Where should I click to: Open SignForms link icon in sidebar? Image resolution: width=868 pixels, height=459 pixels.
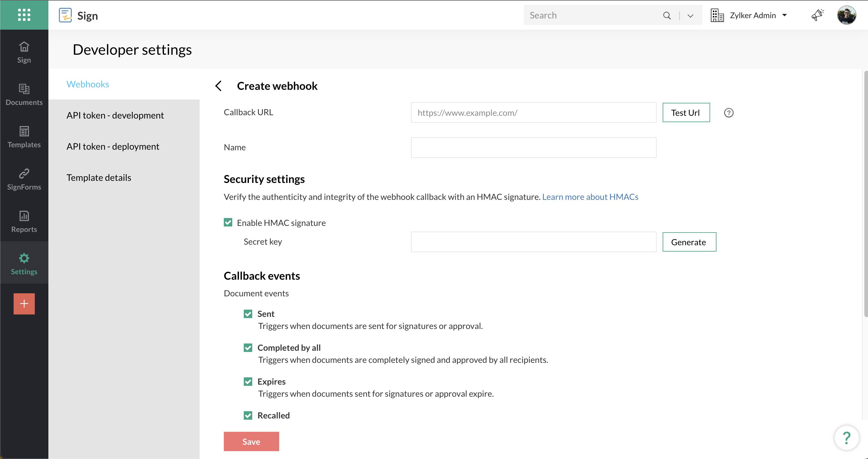tap(24, 179)
